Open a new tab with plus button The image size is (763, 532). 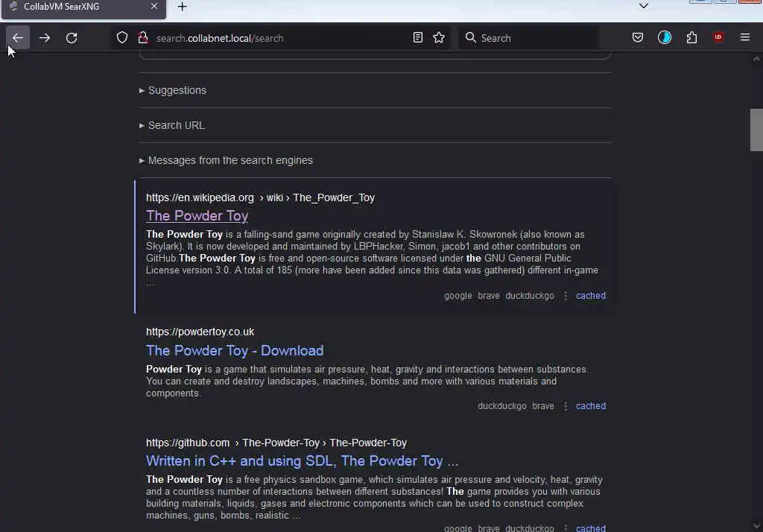pos(182,7)
